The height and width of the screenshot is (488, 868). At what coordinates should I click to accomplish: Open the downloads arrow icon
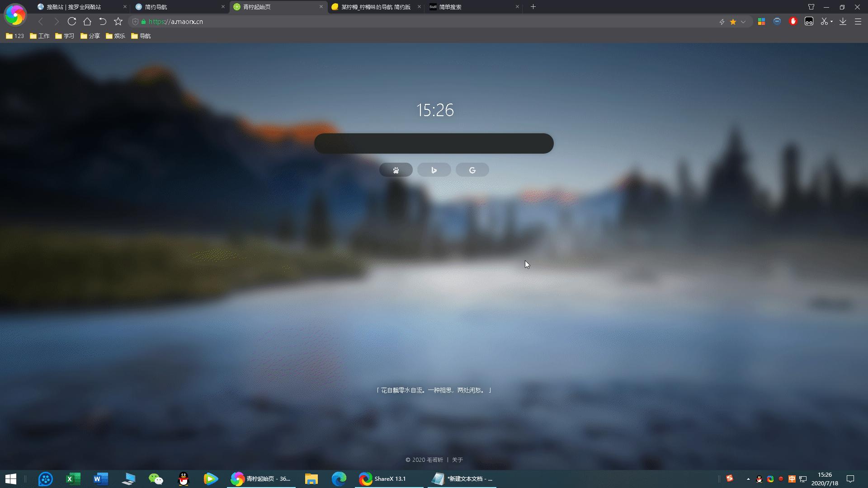[843, 21]
